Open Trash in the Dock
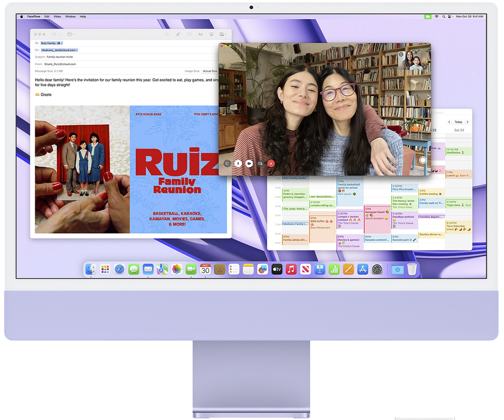 pyautogui.click(x=412, y=269)
